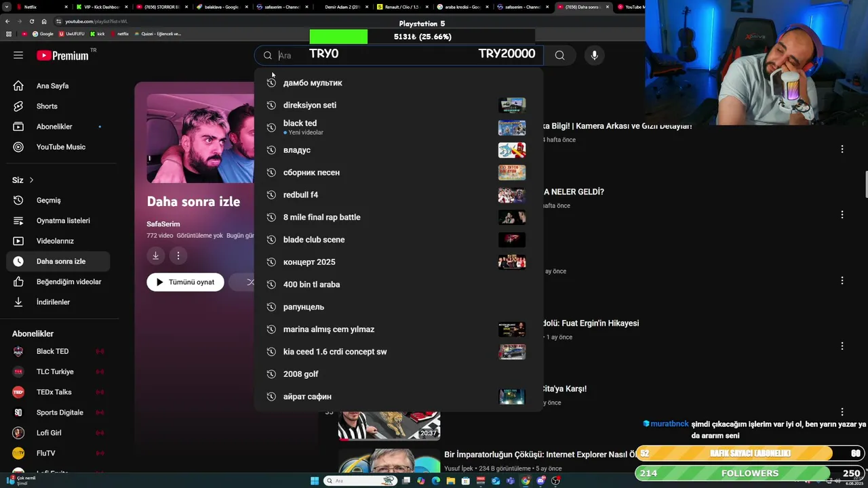
Task: Open Oynatma listeleri playlists
Action: [58, 221]
